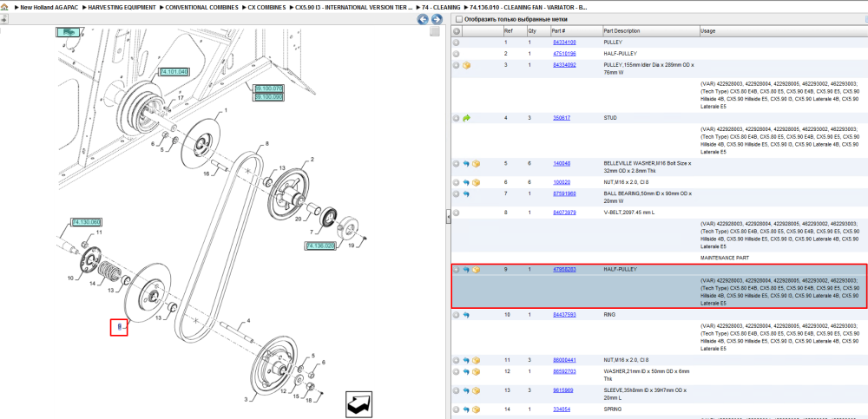Click the blue arrow icon for BALL BEARING
Image resolution: width=868 pixels, height=419 pixels.
click(x=466, y=193)
